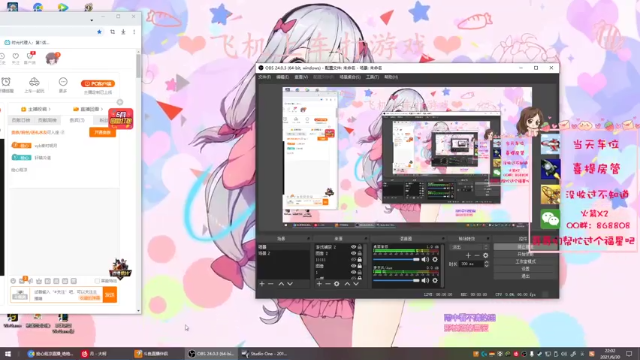Click 开始录制 button in OBS controls
Image resolution: width=640 pixels, height=360 pixels.
[525, 254]
